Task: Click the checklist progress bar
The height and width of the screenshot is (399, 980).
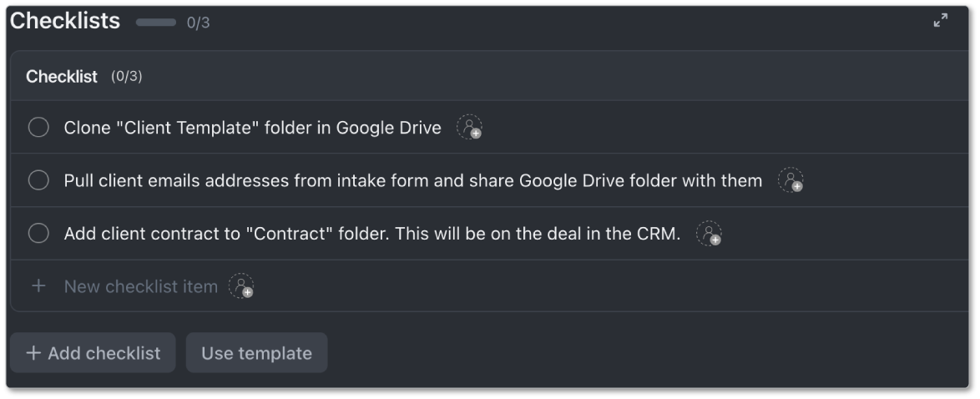Action: pyautogui.click(x=156, y=23)
